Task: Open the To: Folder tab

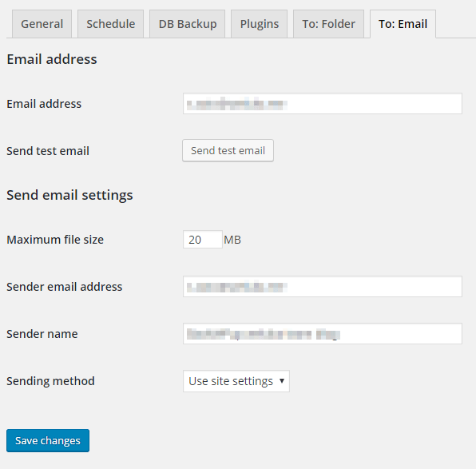Action: click(x=328, y=24)
